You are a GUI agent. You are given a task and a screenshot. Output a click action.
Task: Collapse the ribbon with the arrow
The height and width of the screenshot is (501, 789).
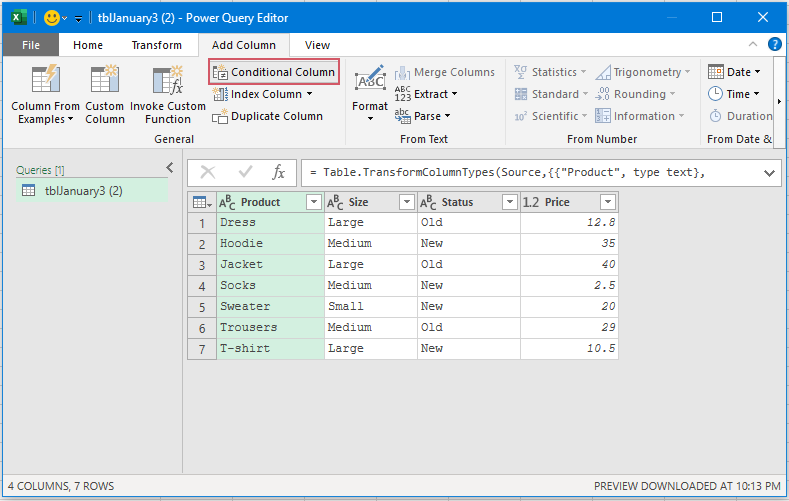click(x=754, y=45)
